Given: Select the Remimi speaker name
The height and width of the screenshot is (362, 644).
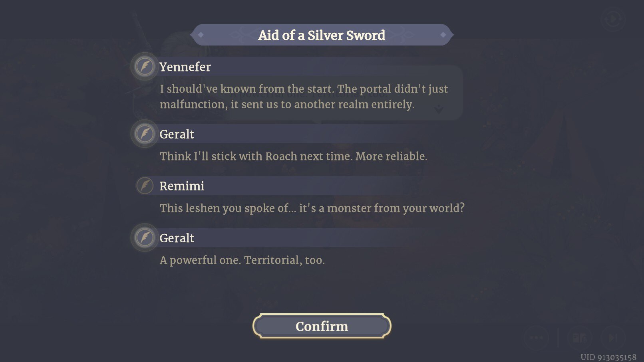Looking at the screenshot, I should tap(182, 186).
